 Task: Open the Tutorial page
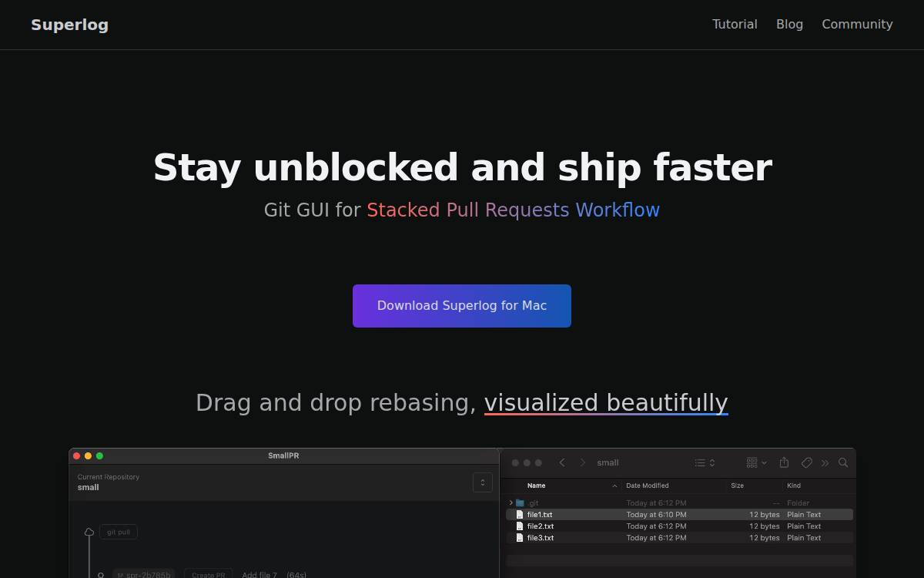[735, 25]
